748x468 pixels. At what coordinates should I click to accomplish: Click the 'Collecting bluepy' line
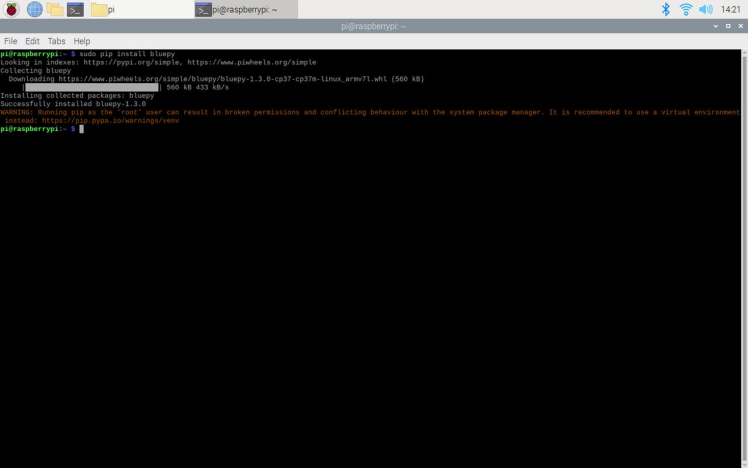(36, 71)
